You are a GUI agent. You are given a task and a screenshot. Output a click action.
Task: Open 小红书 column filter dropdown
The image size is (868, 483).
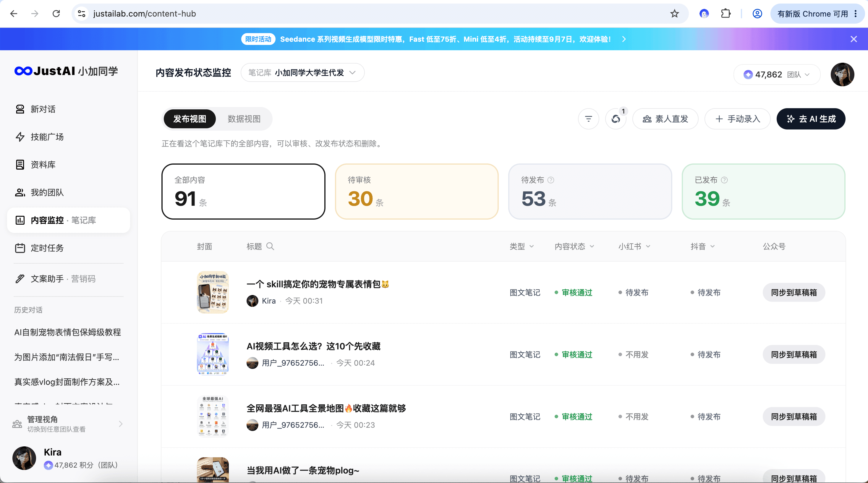634,246
